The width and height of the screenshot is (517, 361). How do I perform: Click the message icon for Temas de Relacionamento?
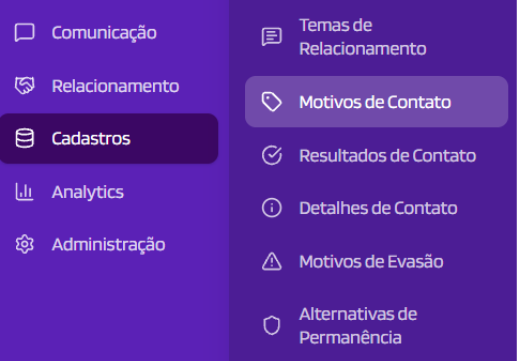click(272, 37)
